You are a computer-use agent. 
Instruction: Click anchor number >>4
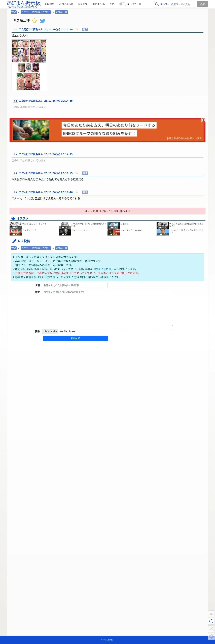pyautogui.click(x=15, y=173)
